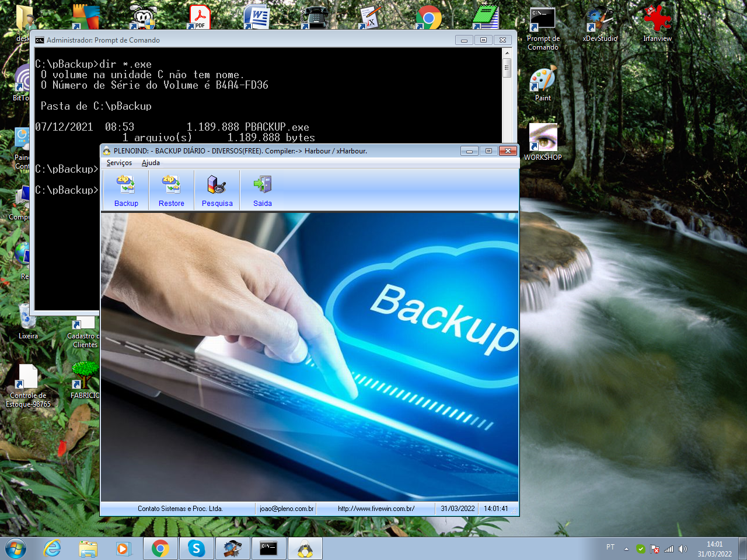Launch Irfanview from the desktop

point(657,22)
